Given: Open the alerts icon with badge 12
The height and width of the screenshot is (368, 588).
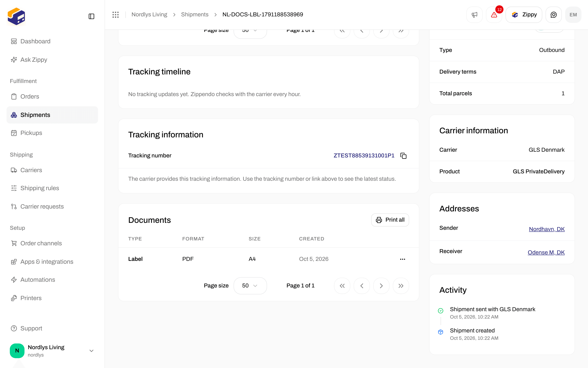Looking at the screenshot, I should click(494, 15).
